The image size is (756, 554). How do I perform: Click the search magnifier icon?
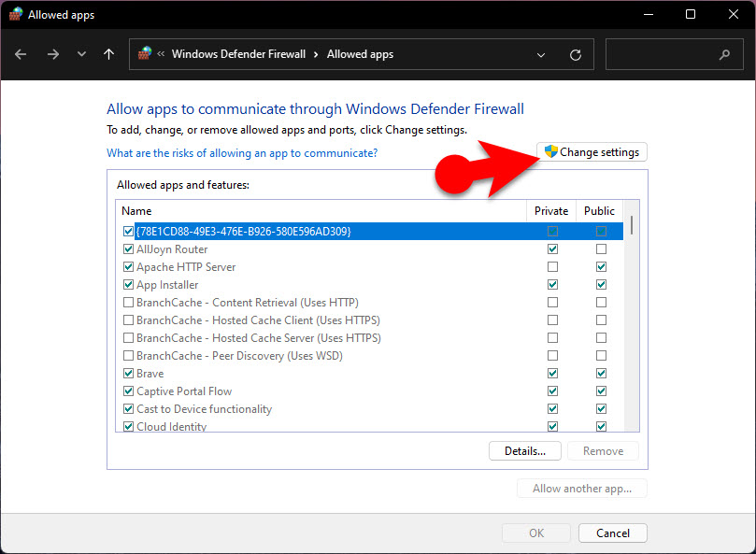click(724, 54)
